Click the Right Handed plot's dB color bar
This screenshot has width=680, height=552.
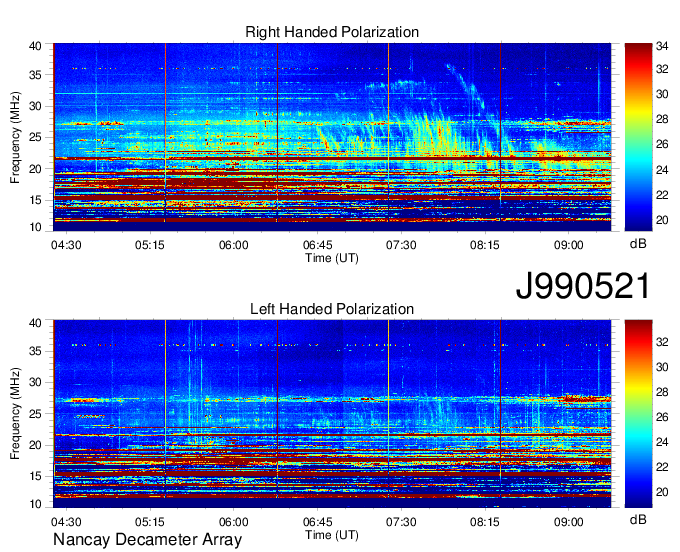[638, 137]
